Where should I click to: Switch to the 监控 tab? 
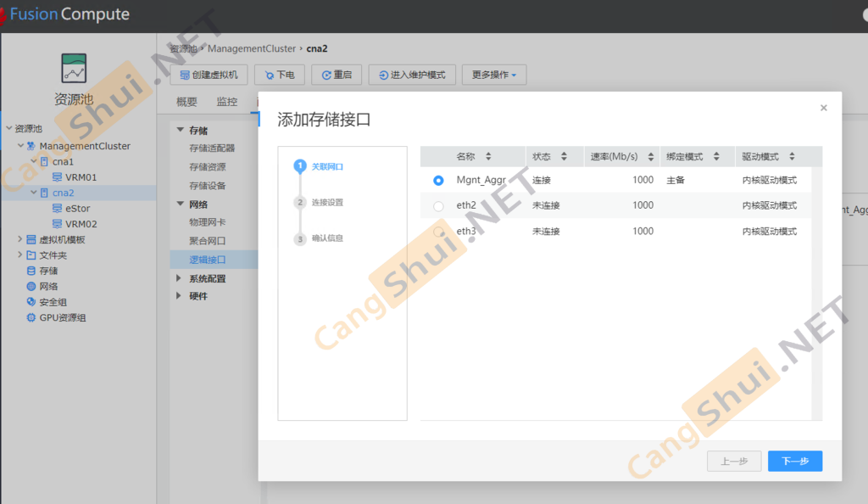(227, 101)
